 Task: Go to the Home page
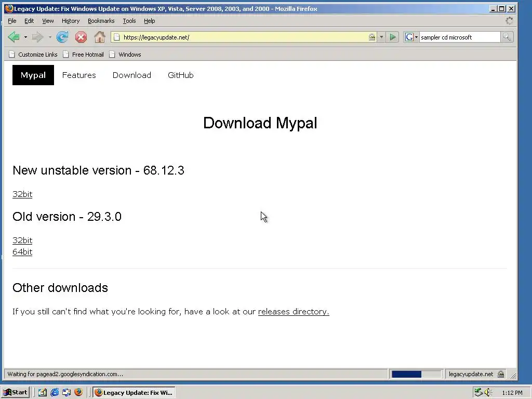pos(99,37)
